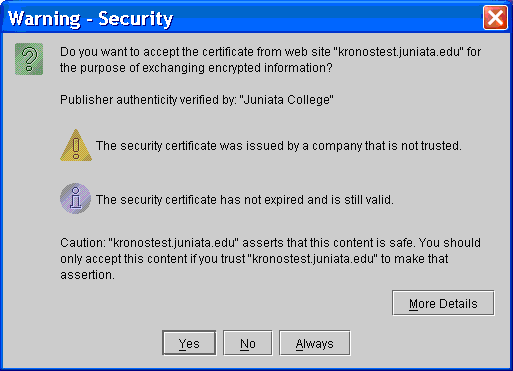Click the "purpose of exchanging encrypted information?" line
This screenshot has width=513, height=371.
[x=196, y=68]
